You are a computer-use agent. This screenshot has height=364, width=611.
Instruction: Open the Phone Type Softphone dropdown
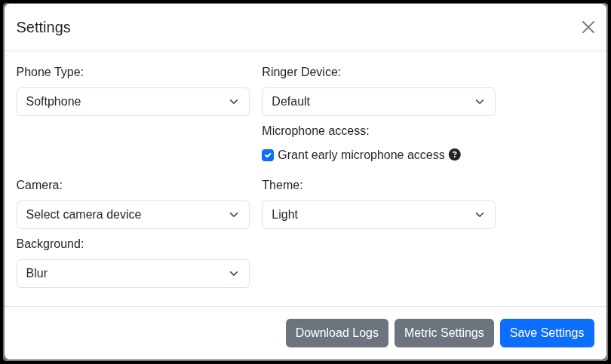coord(133,102)
